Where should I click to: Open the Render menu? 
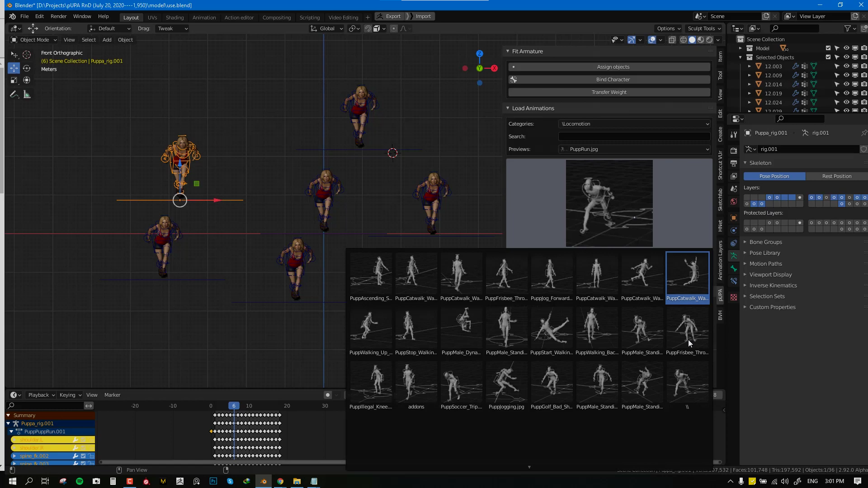click(x=58, y=16)
